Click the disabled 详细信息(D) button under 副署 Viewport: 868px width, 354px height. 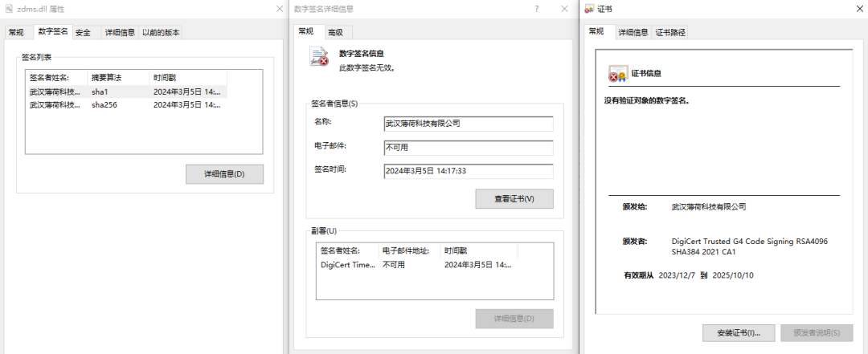pos(514,319)
